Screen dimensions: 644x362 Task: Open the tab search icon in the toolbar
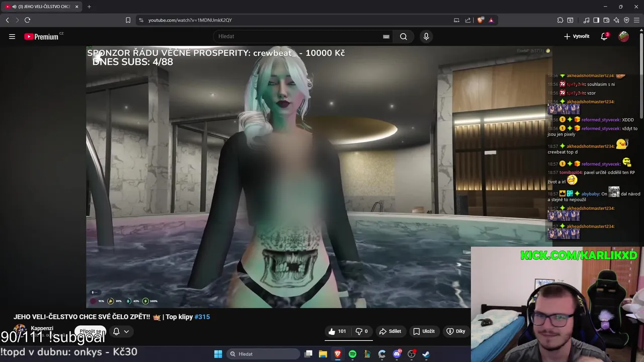click(x=570, y=20)
